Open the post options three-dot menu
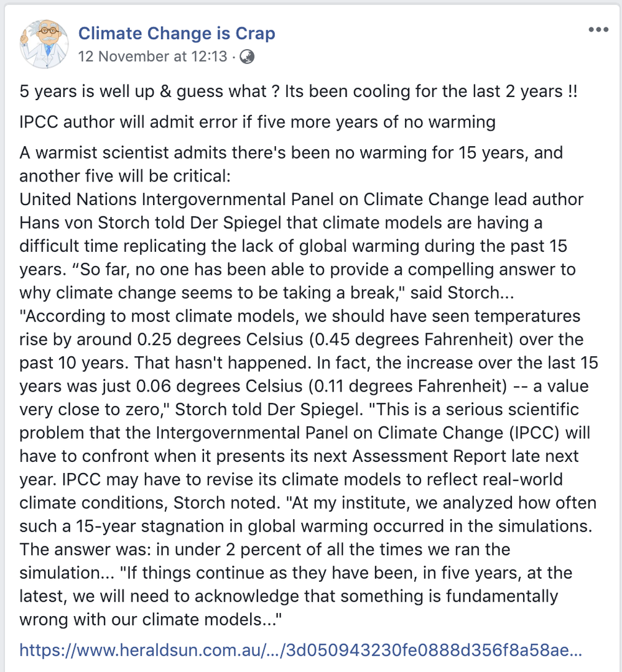Viewport: 622px width, 672px height. click(598, 30)
